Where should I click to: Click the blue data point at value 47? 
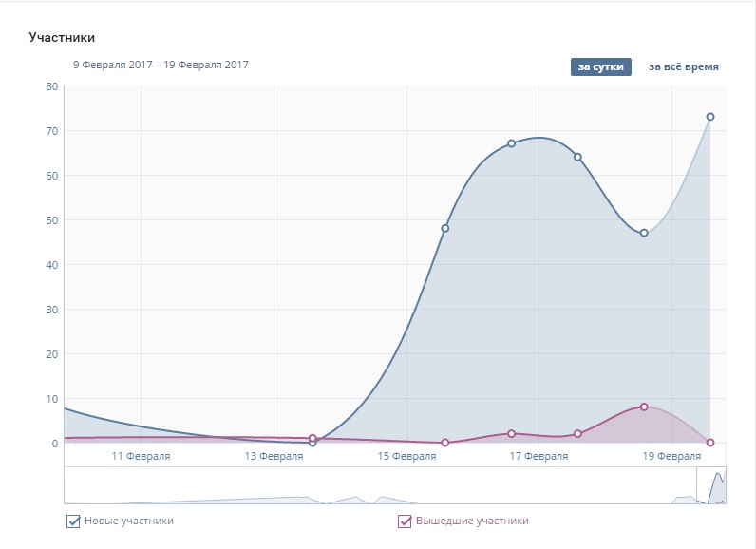pyautogui.click(x=644, y=233)
